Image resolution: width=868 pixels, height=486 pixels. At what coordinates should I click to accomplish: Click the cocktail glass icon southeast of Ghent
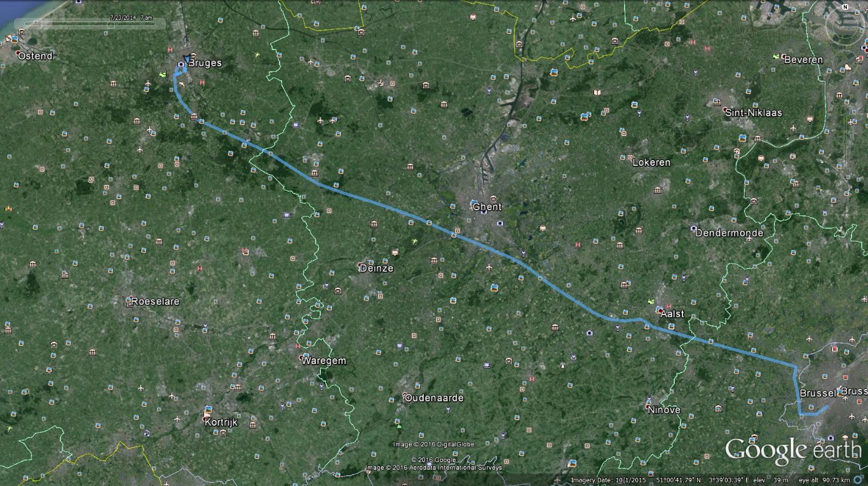[x=522, y=253]
